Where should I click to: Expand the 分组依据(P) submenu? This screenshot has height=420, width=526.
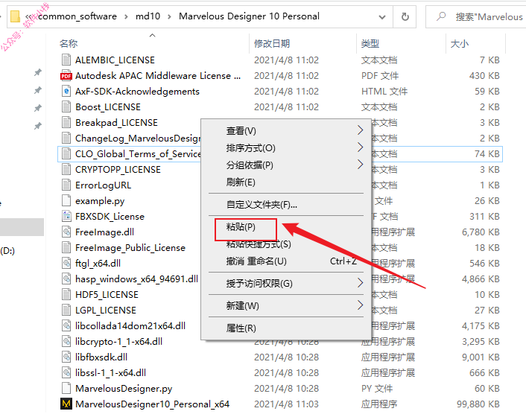pos(360,165)
